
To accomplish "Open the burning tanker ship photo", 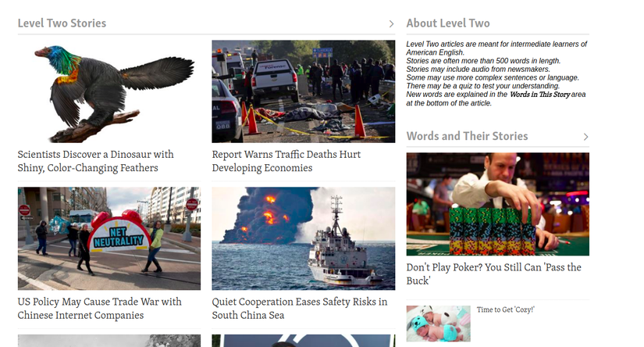I will pyautogui.click(x=304, y=238).
